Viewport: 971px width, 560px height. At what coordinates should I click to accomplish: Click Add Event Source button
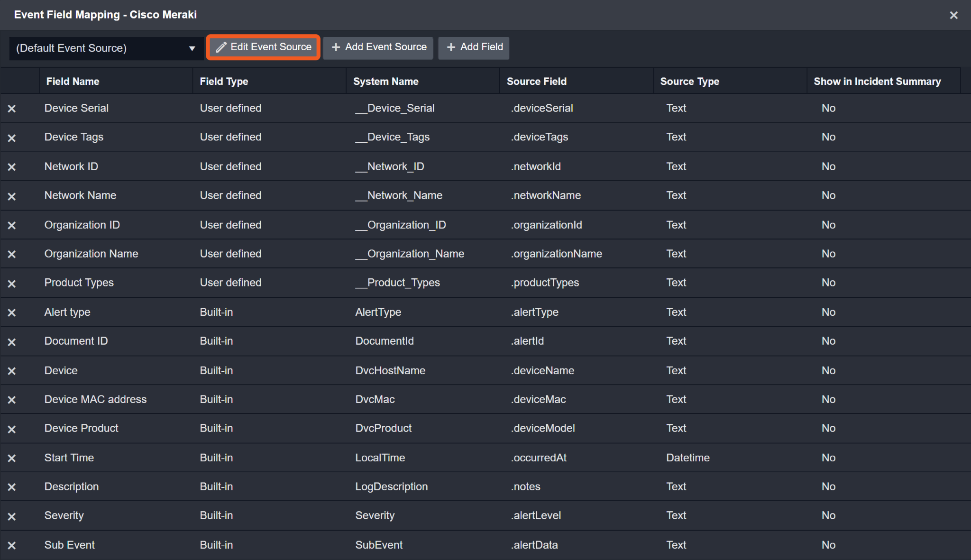tap(378, 47)
